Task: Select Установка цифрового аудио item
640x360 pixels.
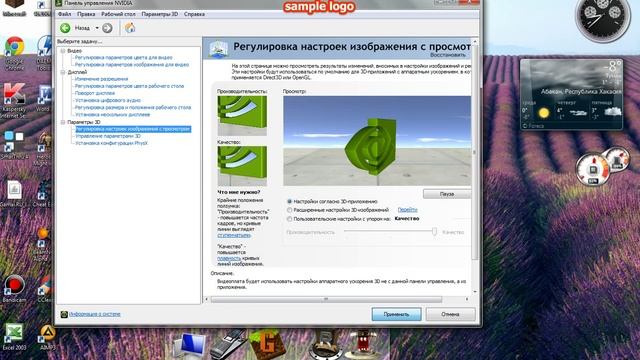Action: coord(108,100)
